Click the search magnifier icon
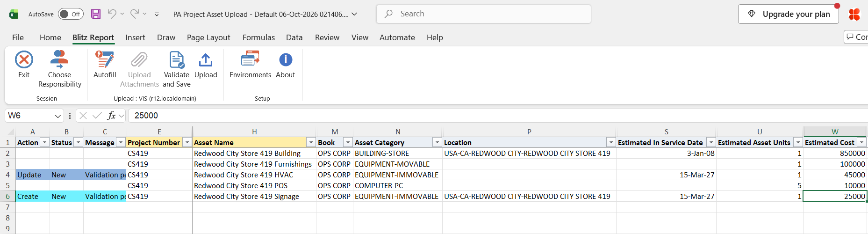 click(x=388, y=14)
